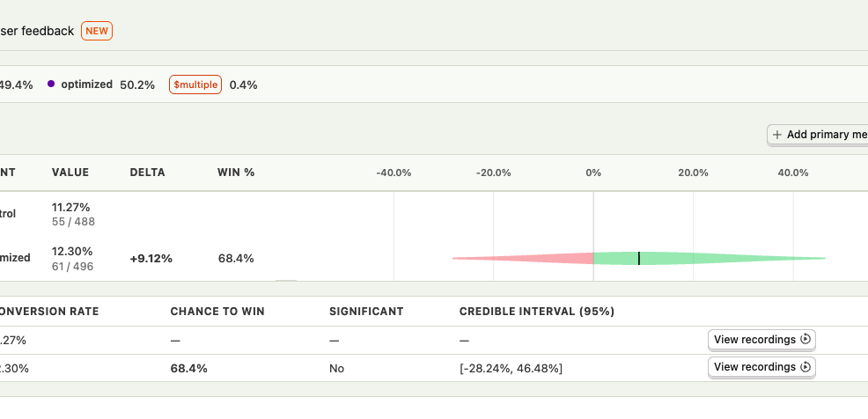Click the +9.12% delta value
The width and height of the screenshot is (868, 419).
[151, 259]
